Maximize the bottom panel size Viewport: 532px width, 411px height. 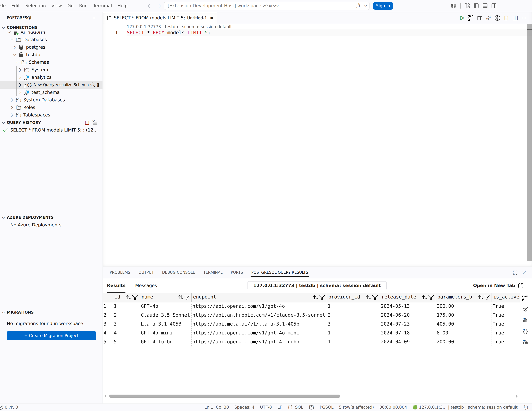515,272
